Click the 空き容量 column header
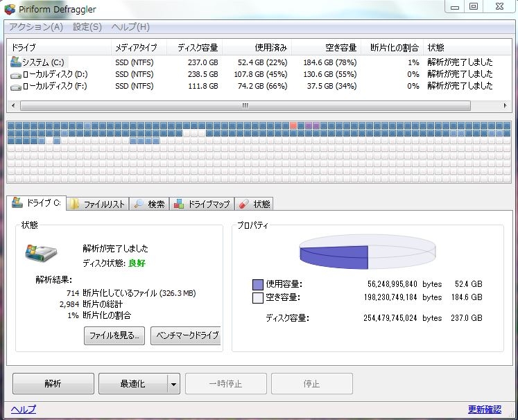Image resolution: width=518 pixels, height=420 pixels. point(326,48)
